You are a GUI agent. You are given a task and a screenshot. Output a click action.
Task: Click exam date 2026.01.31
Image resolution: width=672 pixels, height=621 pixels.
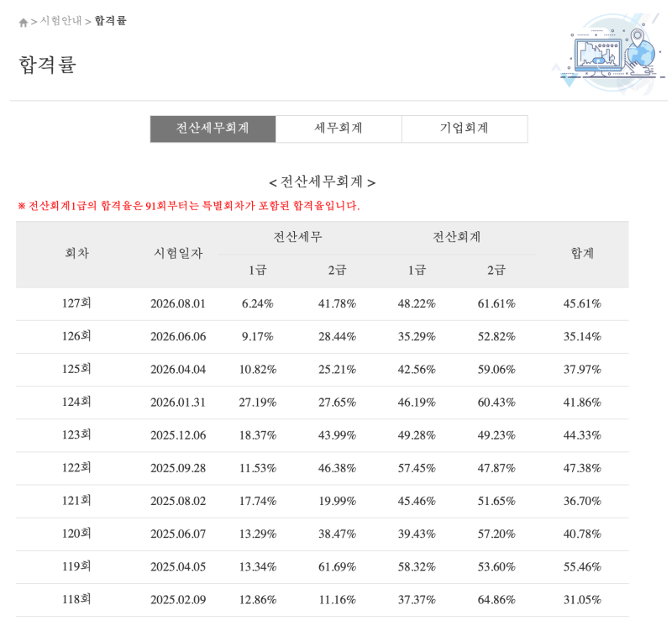tap(178, 403)
